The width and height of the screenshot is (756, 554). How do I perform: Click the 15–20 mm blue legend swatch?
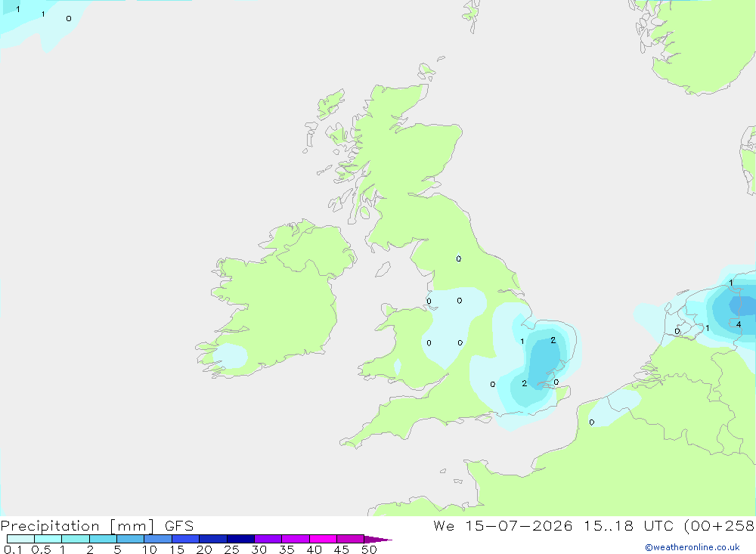(186, 539)
